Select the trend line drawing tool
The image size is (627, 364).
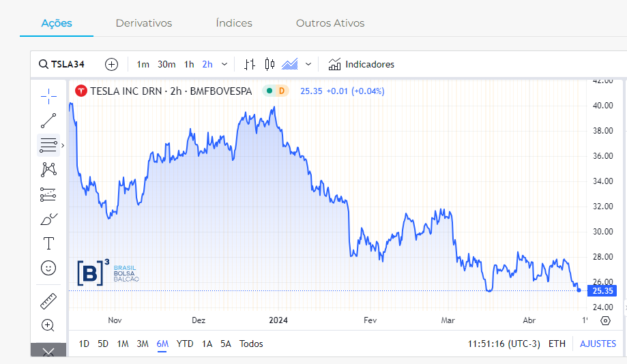click(48, 121)
